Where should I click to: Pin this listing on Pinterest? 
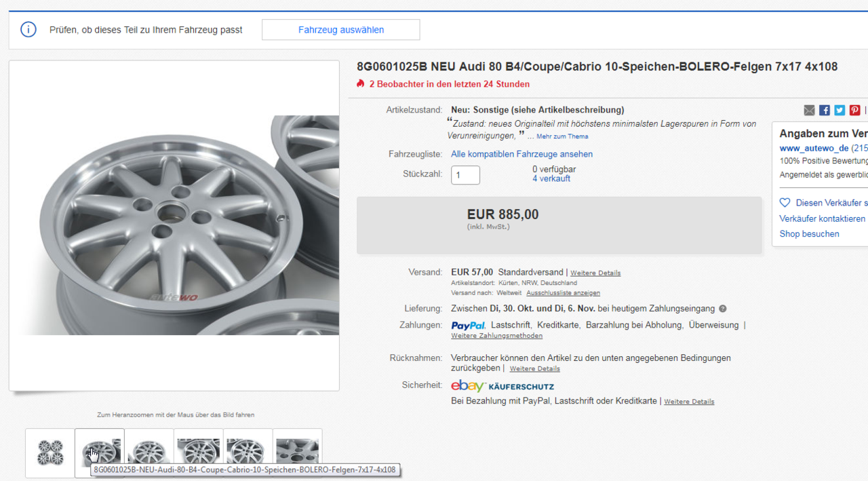(854, 111)
